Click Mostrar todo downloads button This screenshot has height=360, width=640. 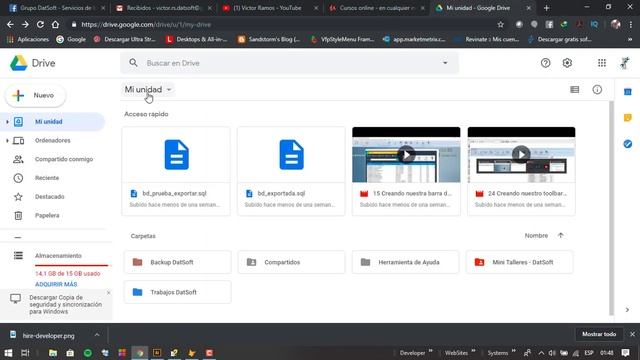pos(599,334)
